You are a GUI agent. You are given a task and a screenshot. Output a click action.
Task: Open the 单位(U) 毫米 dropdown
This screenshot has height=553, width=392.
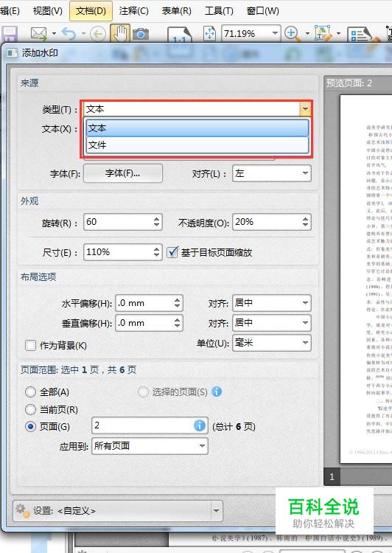(x=271, y=342)
